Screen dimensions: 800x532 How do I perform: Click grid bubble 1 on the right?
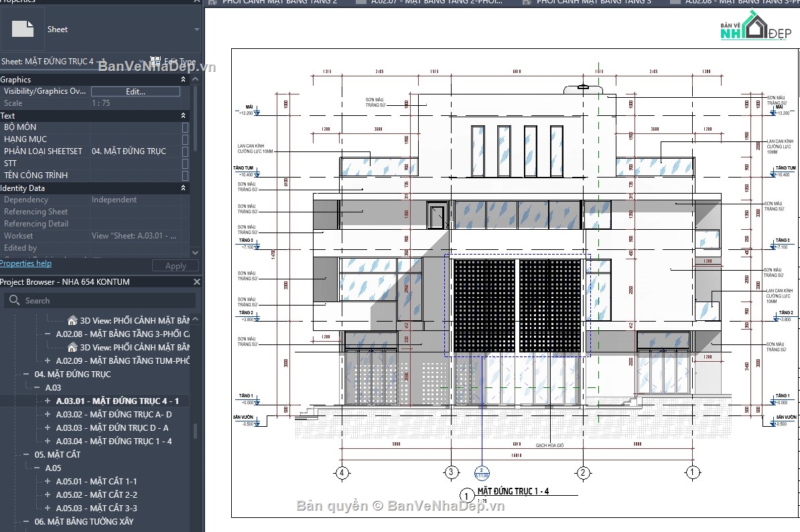(x=692, y=472)
